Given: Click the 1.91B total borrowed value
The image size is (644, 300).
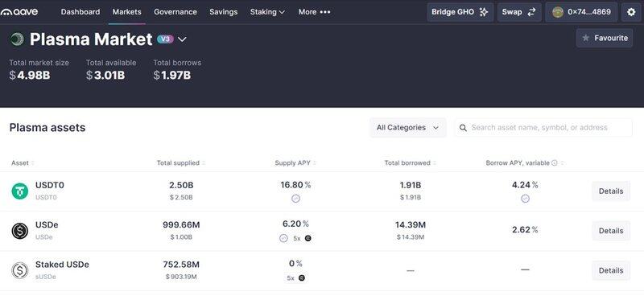Looking at the screenshot, I should click(x=411, y=185).
